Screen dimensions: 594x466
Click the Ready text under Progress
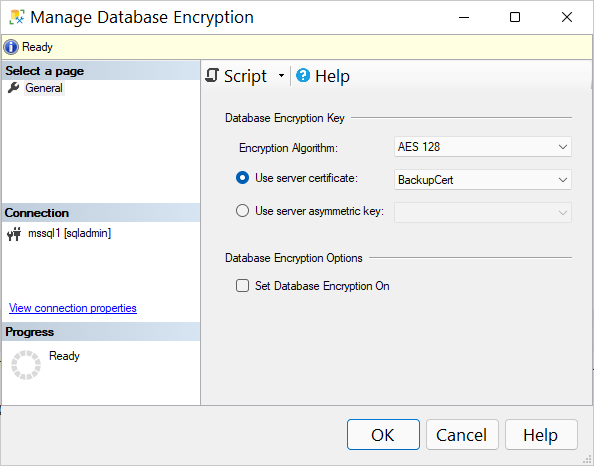pyautogui.click(x=64, y=356)
